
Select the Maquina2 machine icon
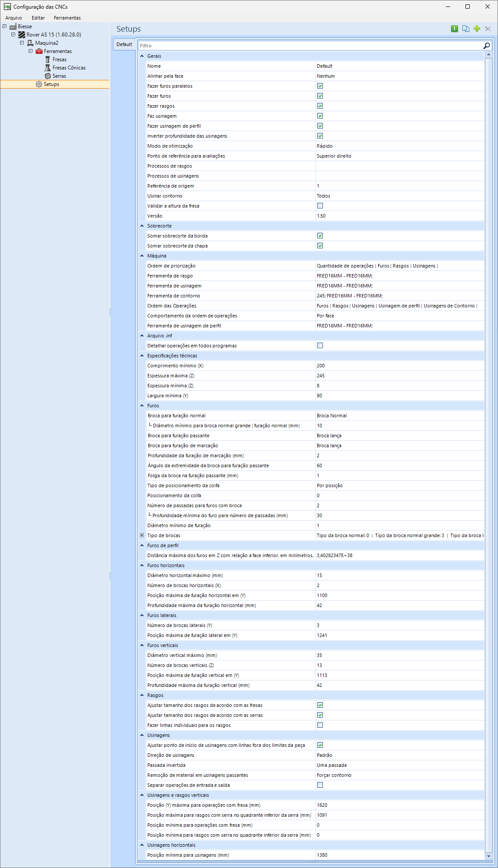(x=30, y=43)
